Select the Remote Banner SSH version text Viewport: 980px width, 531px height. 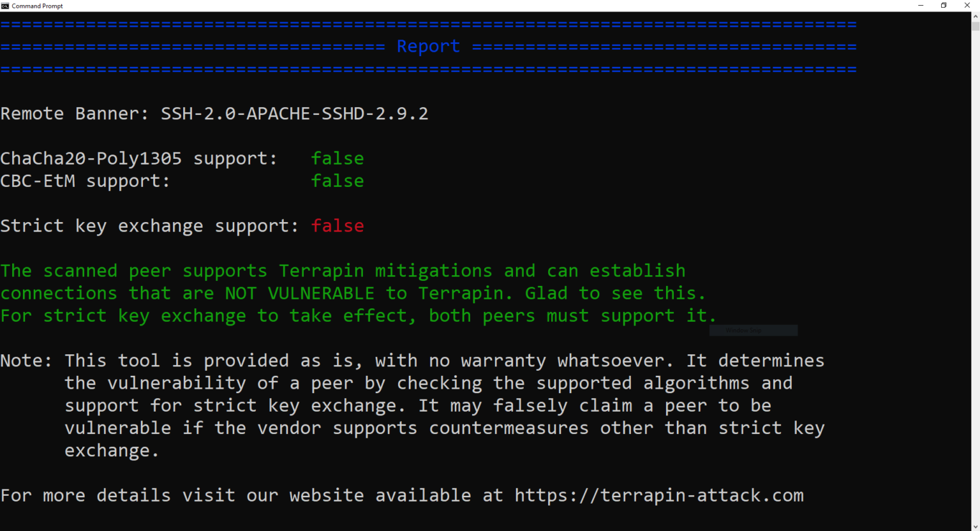[x=295, y=114]
